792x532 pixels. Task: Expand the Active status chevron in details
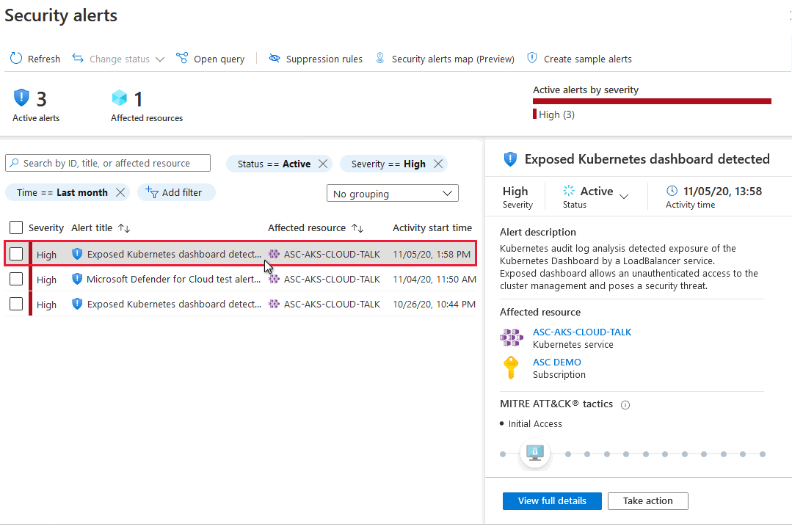click(624, 197)
